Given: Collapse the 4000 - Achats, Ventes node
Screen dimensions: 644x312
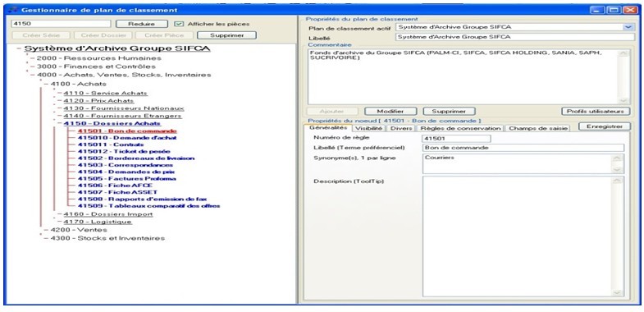Looking at the screenshot, I should click(32, 76).
